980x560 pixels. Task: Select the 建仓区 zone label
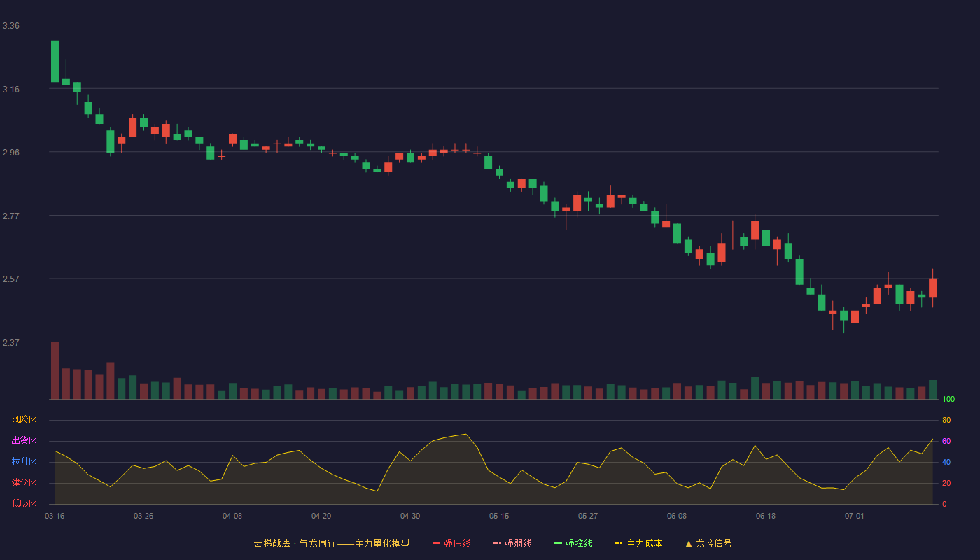[24, 483]
